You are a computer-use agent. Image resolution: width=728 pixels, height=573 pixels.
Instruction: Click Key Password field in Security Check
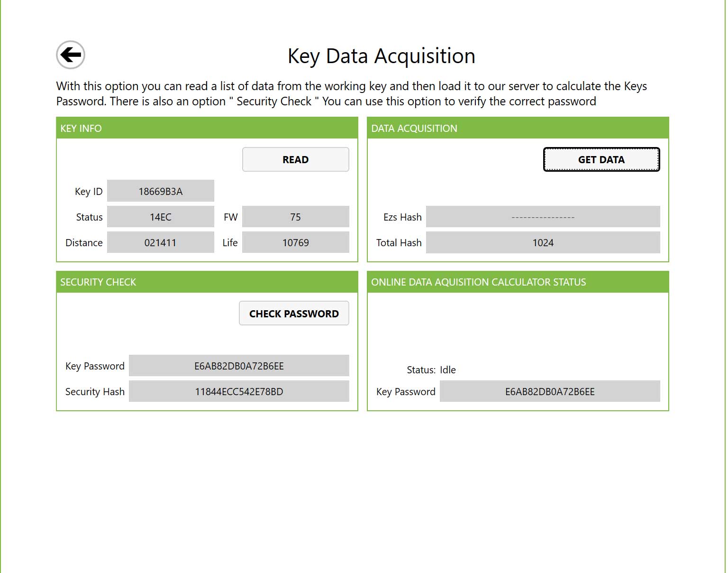[239, 366]
